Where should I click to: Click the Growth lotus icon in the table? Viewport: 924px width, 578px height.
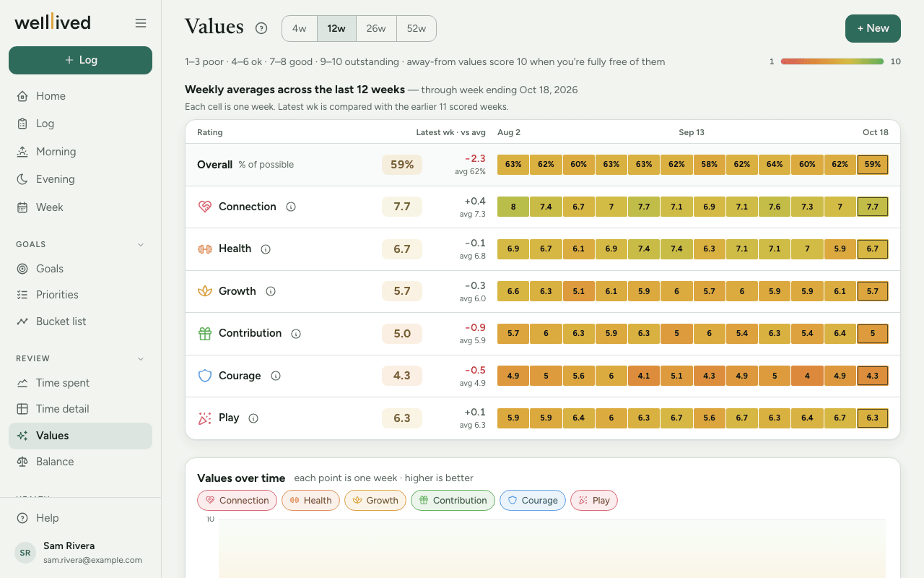[205, 291]
